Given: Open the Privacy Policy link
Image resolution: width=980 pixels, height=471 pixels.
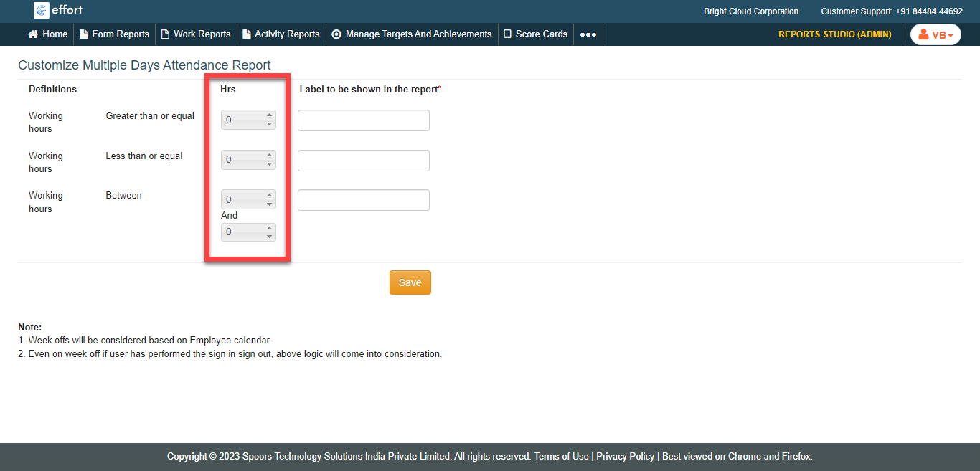Looking at the screenshot, I should (x=625, y=456).
